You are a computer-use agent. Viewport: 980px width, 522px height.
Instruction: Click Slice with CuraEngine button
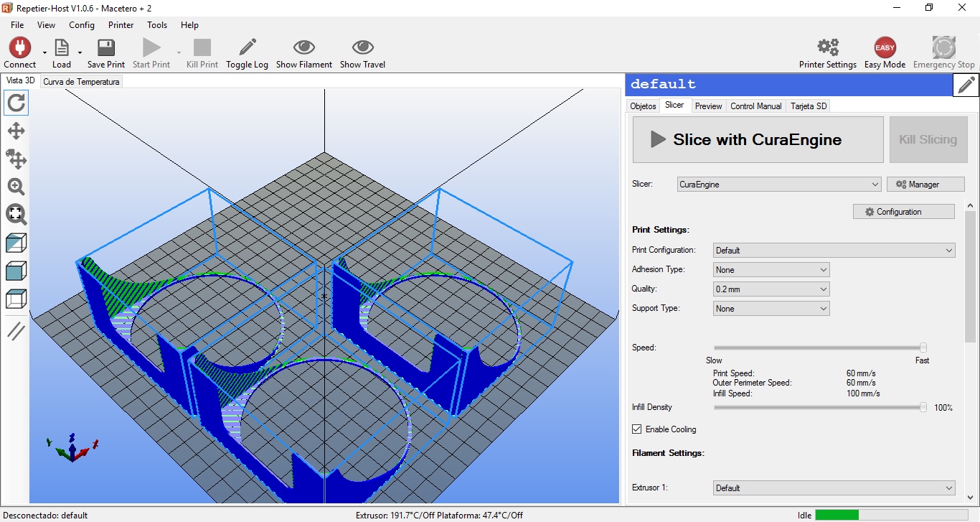point(758,140)
